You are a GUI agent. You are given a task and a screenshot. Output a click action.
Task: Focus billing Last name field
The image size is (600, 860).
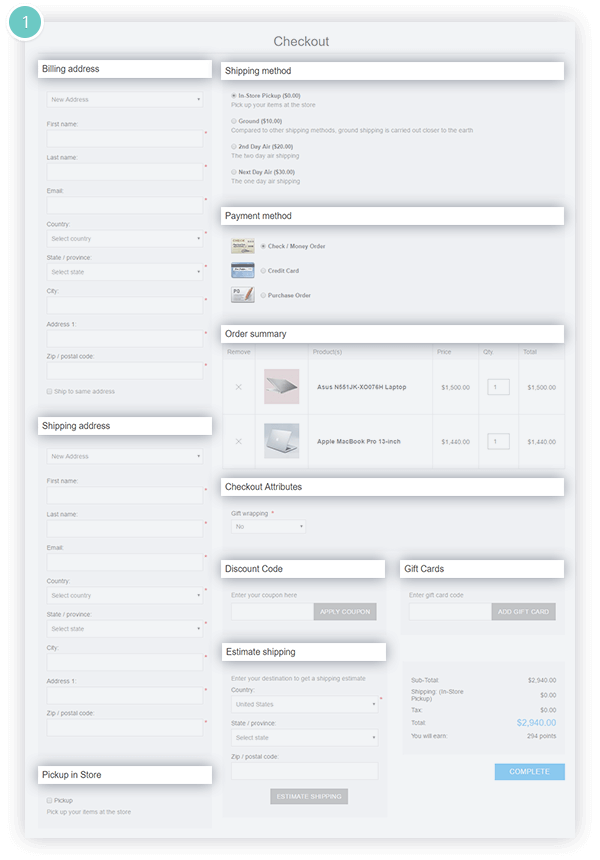(x=124, y=172)
